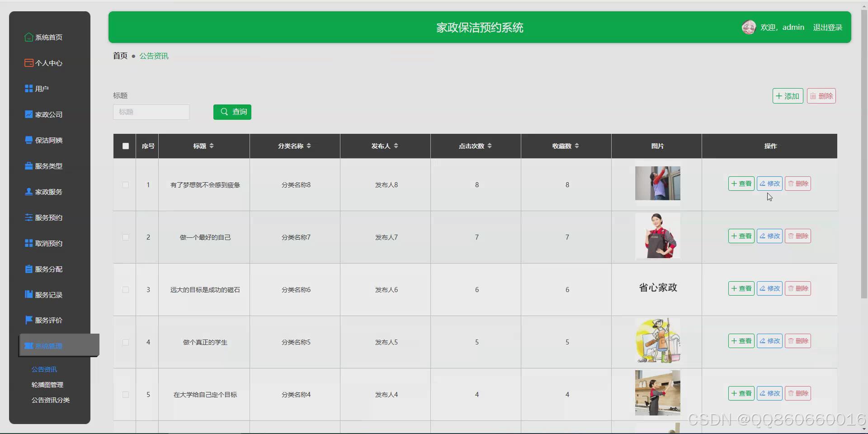Screen dimensions: 868x434
Task: Click the grid icon beside 取消预约
Action: pyautogui.click(x=29, y=243)
